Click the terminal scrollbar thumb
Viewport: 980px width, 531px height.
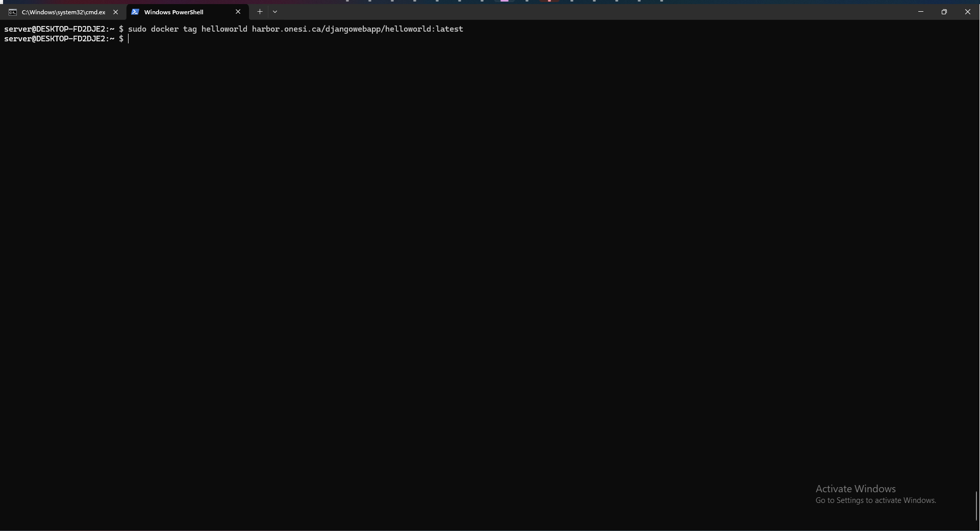coord(976,506)
